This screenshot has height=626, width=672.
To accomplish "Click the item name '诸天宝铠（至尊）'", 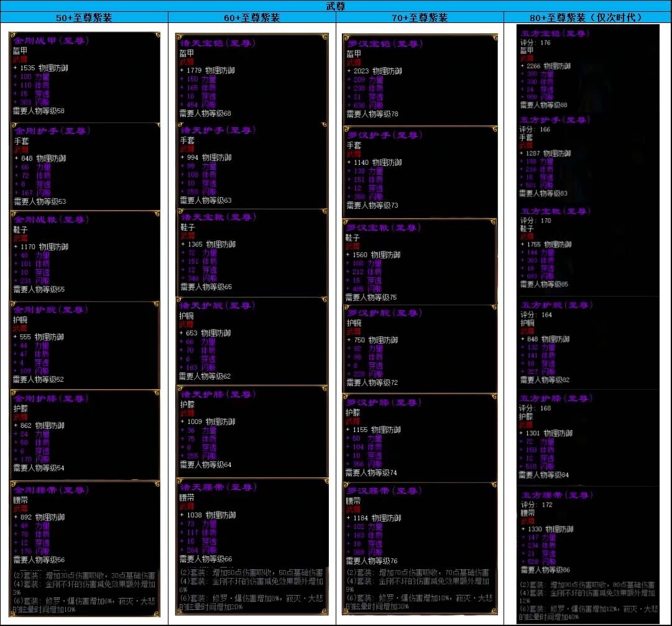I will [218, 44].
